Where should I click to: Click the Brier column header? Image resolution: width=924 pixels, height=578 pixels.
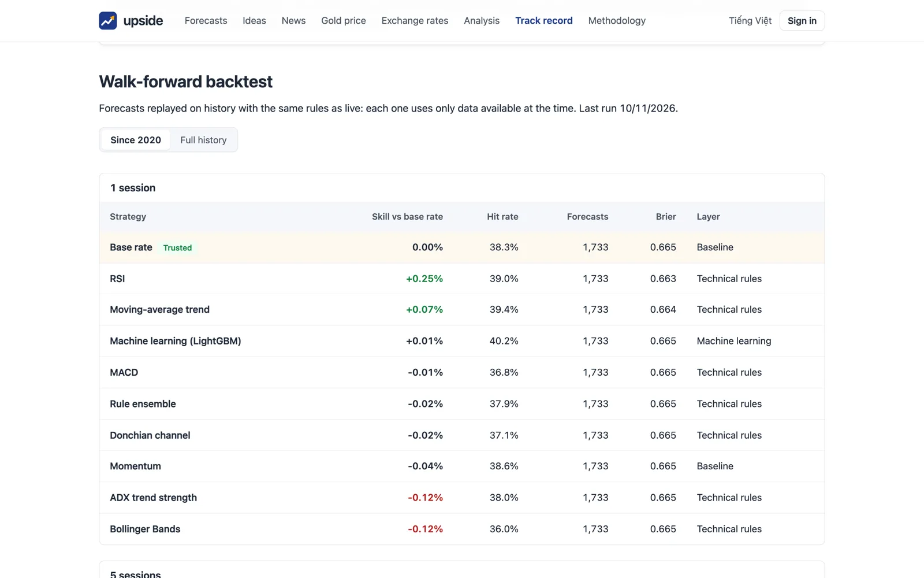[666, 217]
